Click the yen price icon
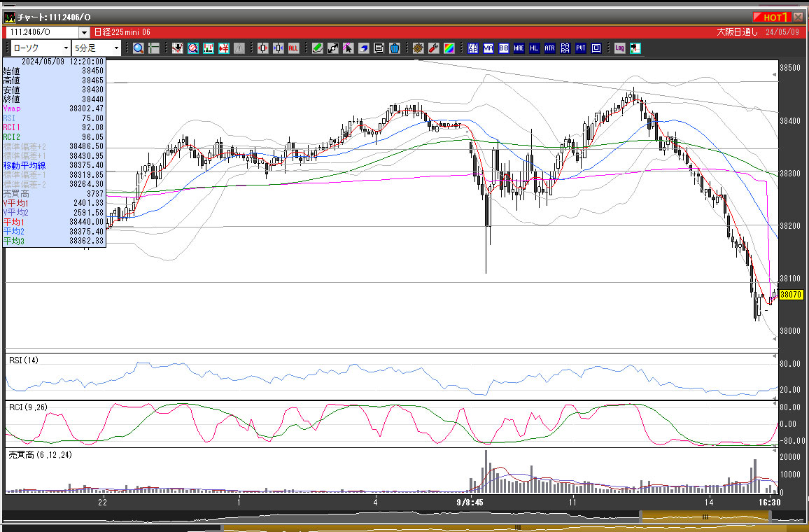 (x=224, y=48)
